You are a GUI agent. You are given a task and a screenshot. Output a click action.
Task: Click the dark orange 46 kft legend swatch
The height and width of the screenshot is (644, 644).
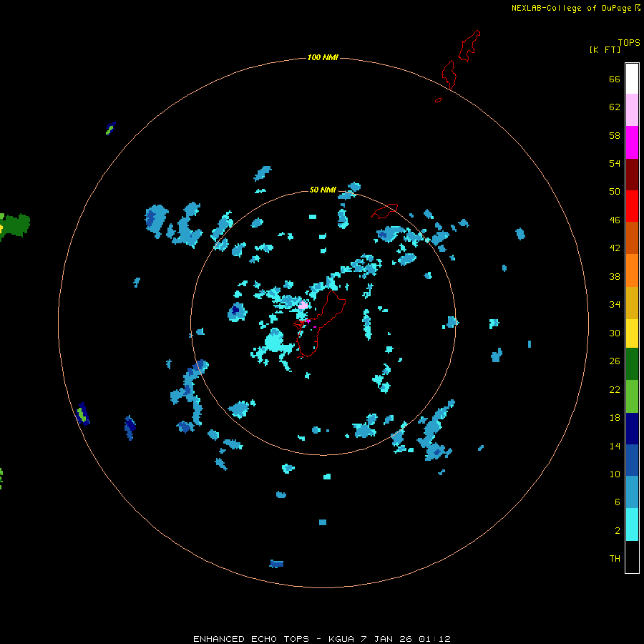632,238
